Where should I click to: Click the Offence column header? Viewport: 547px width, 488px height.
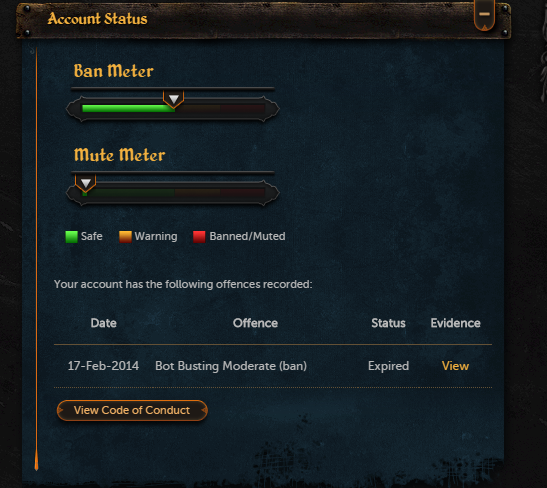[x=255, y=323]
